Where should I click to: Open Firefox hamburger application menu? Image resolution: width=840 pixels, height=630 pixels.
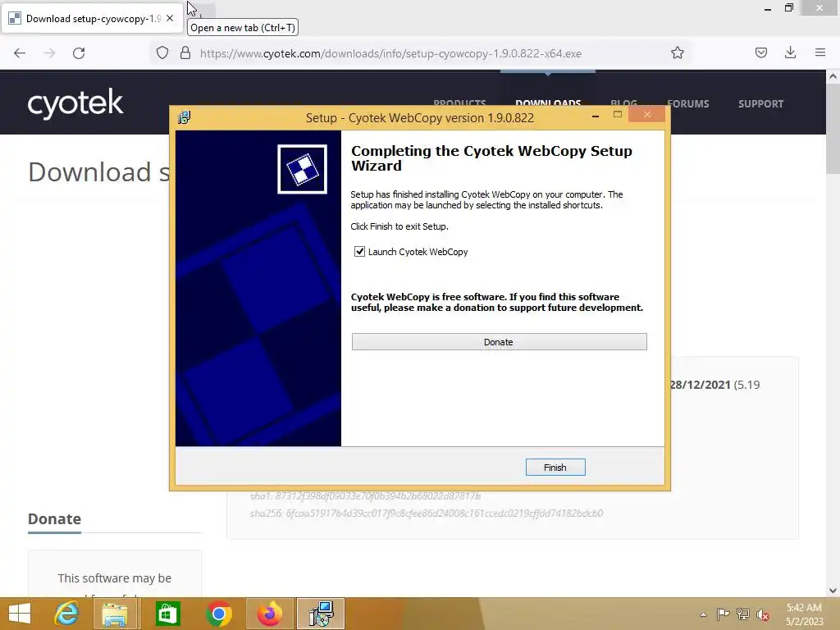[820, 53]
